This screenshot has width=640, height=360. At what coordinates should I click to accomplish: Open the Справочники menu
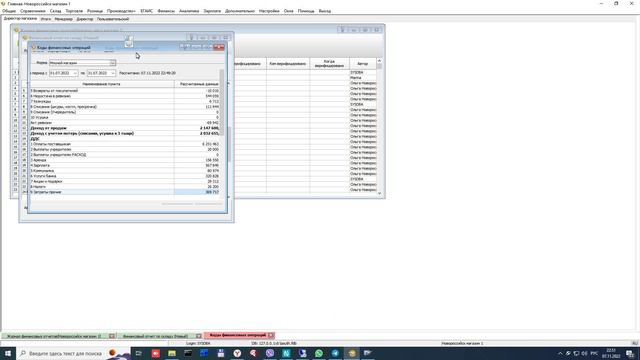(33, 11)
